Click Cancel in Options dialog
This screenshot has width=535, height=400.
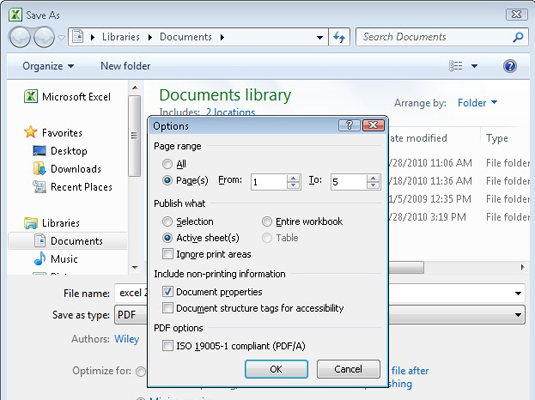(348, 369)
